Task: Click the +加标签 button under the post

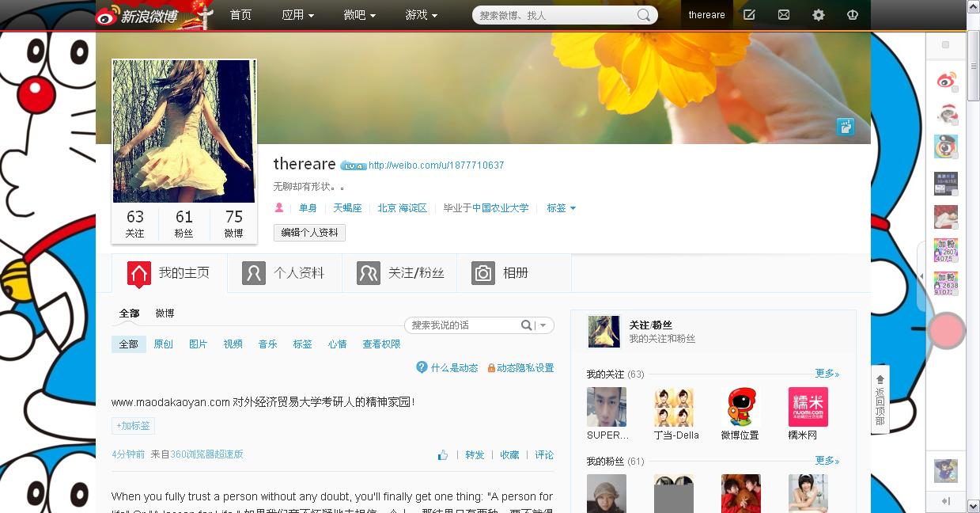Action: click(133, 426)
